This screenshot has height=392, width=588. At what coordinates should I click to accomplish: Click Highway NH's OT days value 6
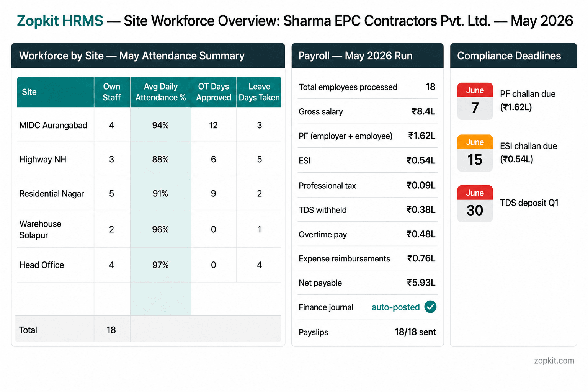tap(214, 159)
